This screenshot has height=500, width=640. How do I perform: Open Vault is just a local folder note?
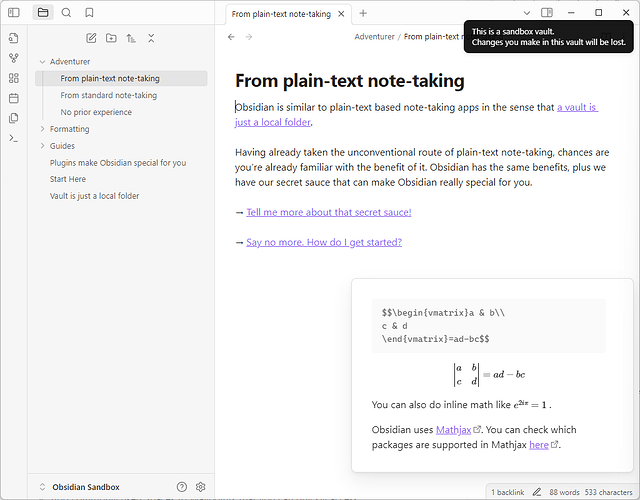94,196
